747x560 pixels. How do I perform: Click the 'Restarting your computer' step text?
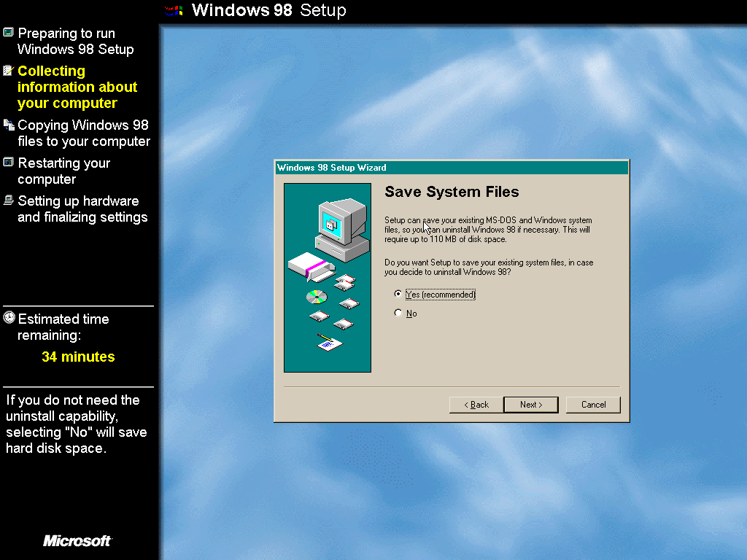click(x=64, y=171)
